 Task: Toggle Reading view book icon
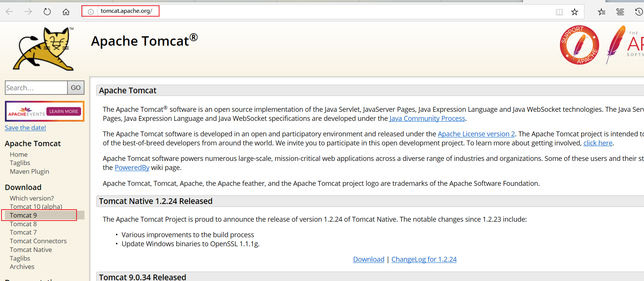tap(560, 12)
